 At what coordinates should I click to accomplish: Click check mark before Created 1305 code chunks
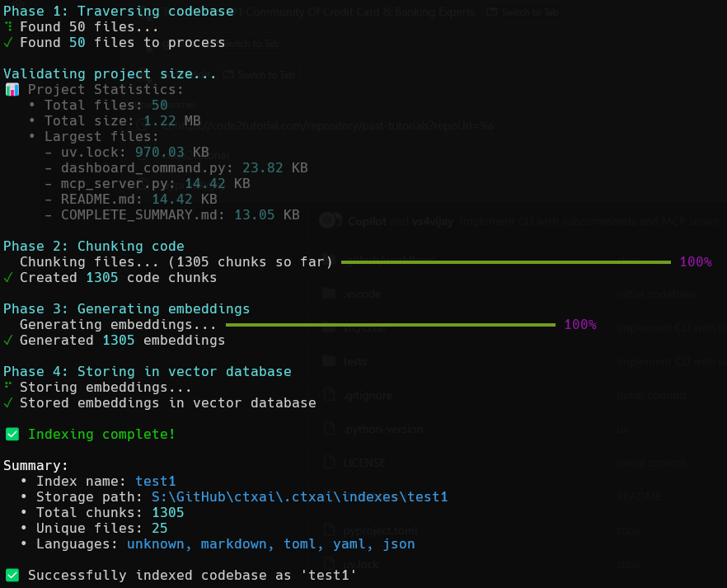coord(8,278)
